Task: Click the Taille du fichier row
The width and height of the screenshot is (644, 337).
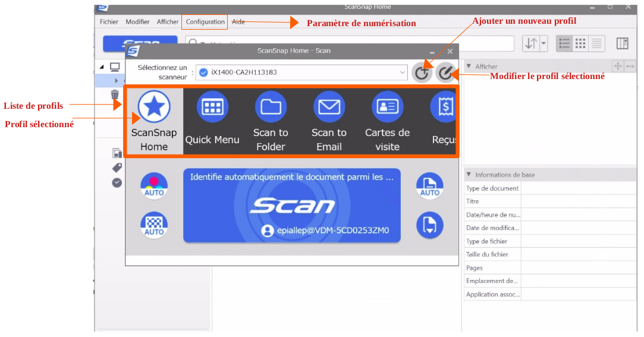Action: pyautogui.click(x=550, y=254)
